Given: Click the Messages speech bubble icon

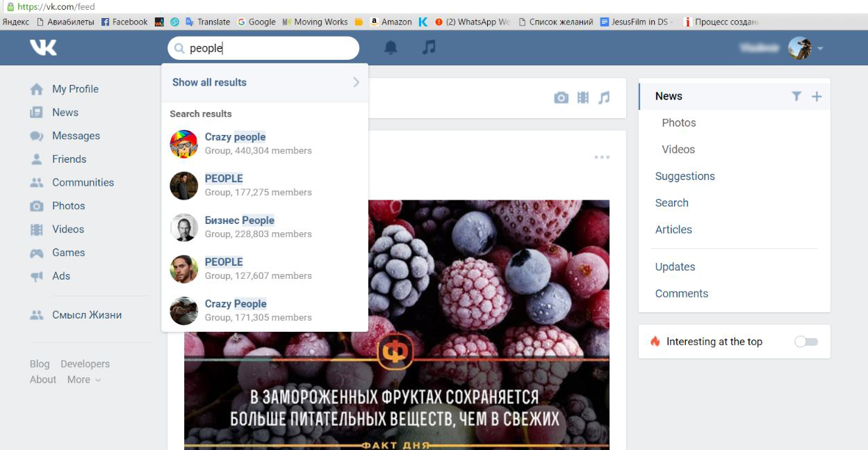Looking at the screenshot, I should (37, 136).
